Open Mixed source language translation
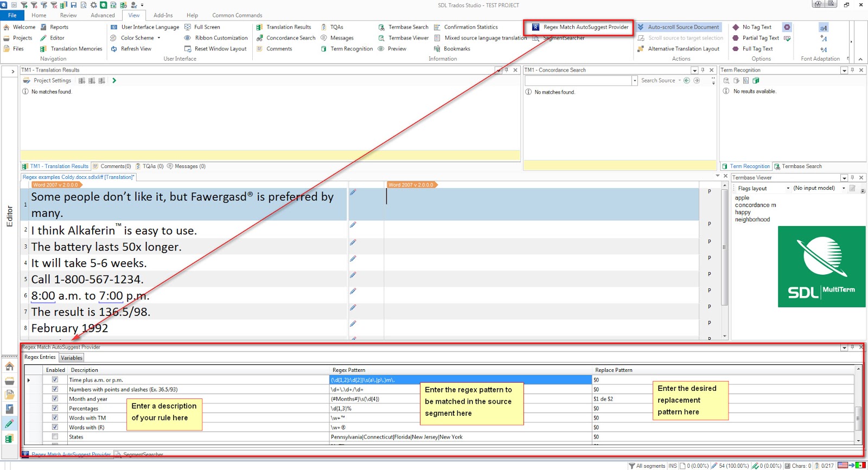The image size is (868, 470). [x=480, y=38]
